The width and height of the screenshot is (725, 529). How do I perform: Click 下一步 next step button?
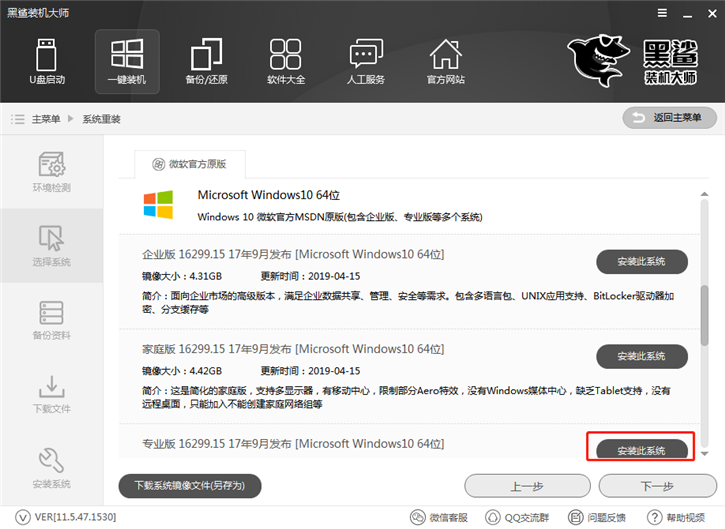click(657, 486)
